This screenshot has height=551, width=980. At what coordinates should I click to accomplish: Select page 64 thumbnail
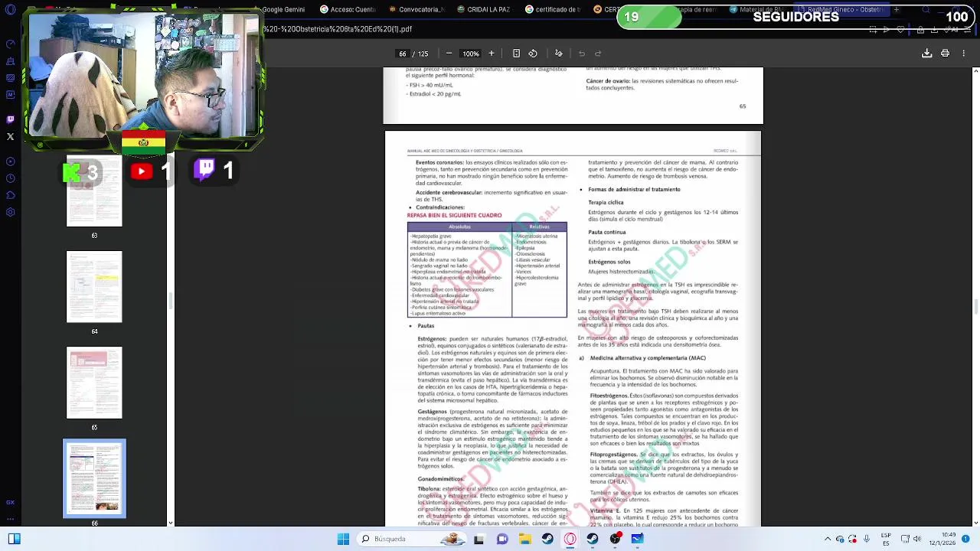(x=94, y=287)
